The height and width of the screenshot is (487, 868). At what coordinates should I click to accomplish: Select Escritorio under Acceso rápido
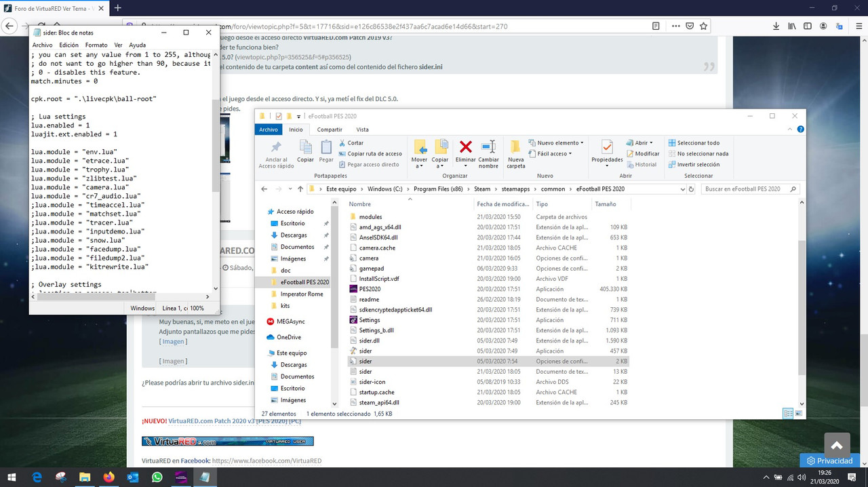tap(292, 223)
